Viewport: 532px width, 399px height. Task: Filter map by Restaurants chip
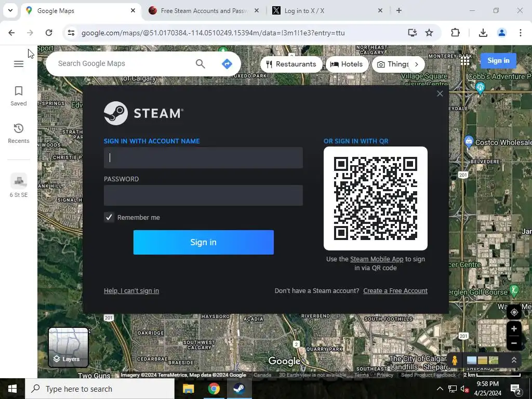point(291,64)
